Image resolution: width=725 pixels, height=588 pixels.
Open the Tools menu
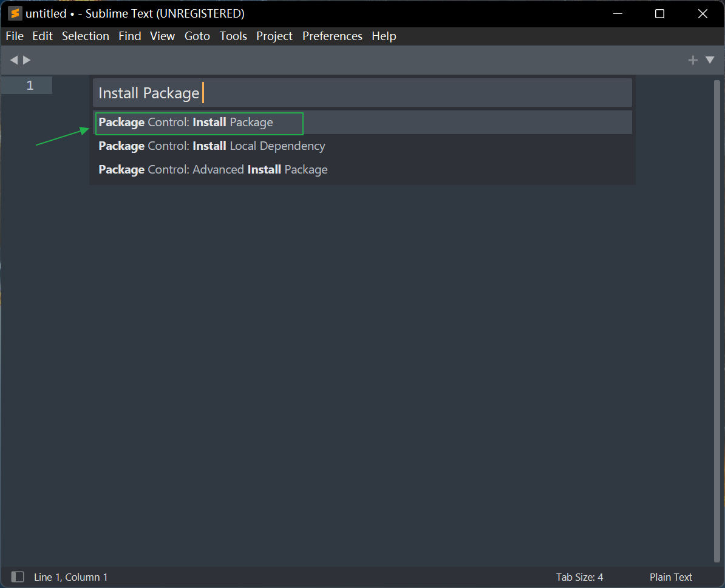234,36
